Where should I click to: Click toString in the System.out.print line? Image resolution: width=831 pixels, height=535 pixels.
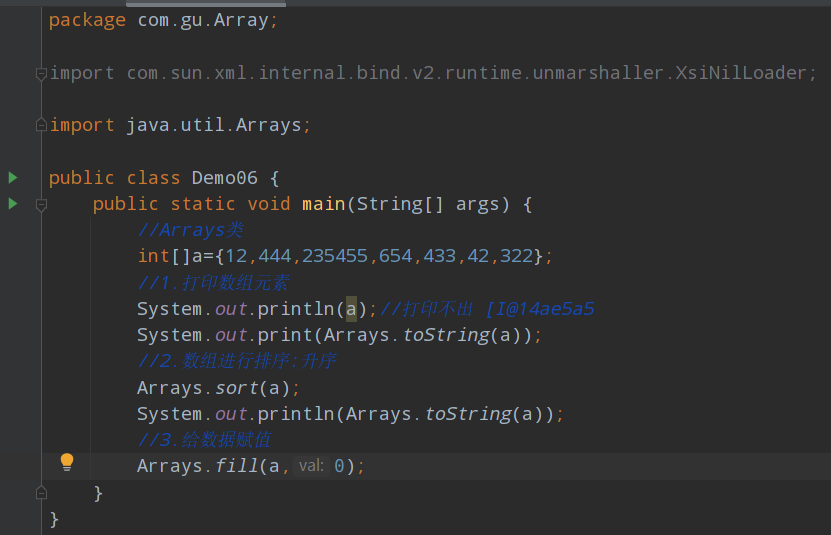[446, 335]
